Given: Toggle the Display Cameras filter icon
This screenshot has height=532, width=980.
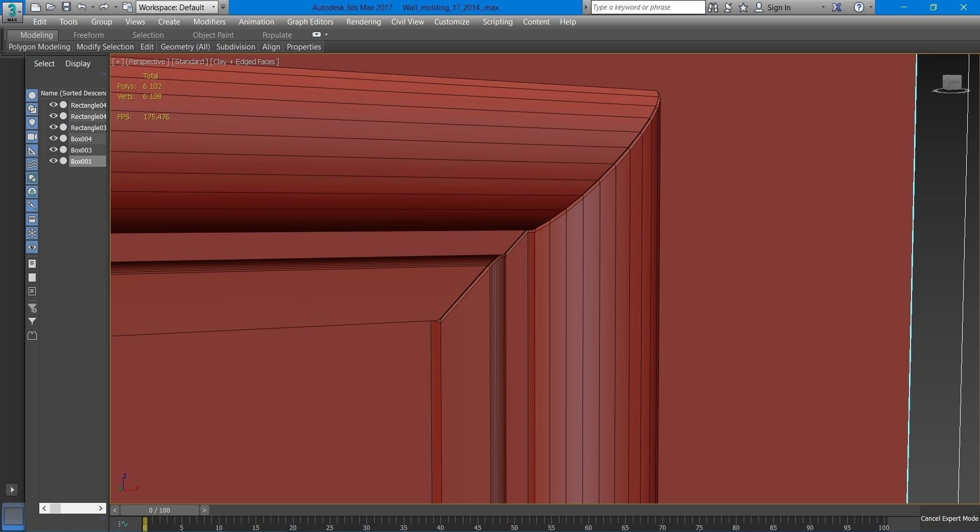Looking at the screenshot, I should point(32,137).
